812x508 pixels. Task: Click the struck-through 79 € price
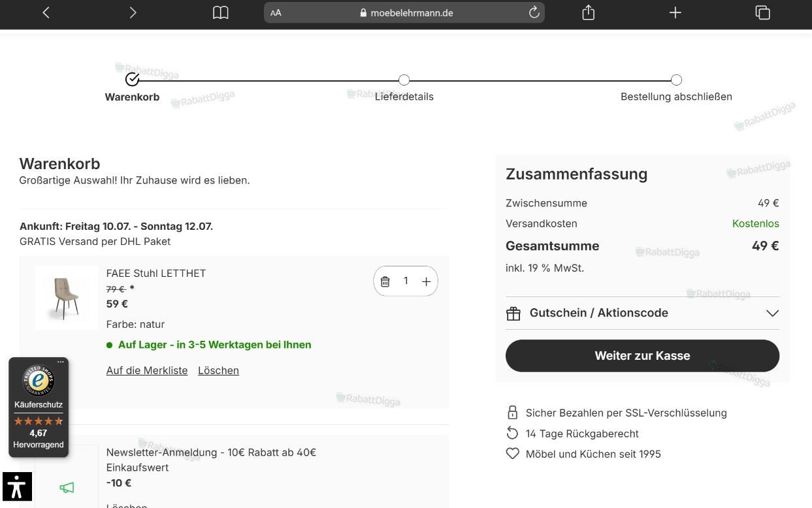[x=116, y=289]
